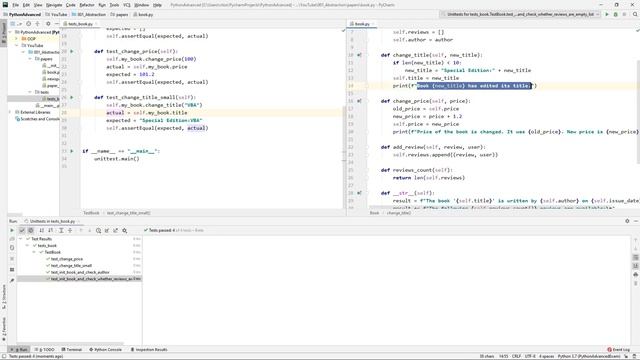
Task: Hide the Run tool window
Action: pos(636,221)
